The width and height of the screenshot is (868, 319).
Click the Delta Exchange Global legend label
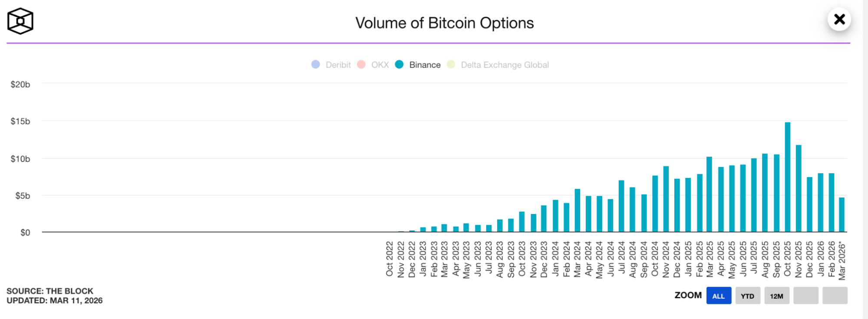(x=505, y=65)
